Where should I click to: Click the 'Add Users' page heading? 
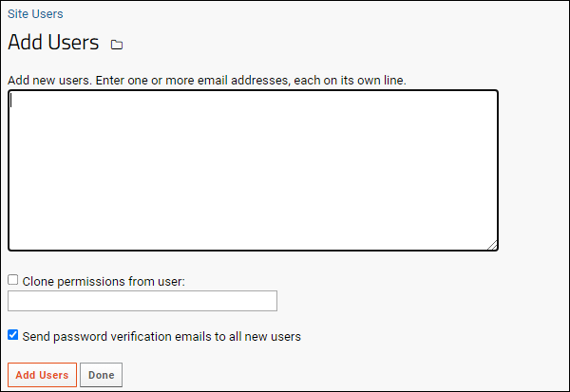[x=53, y=42]
